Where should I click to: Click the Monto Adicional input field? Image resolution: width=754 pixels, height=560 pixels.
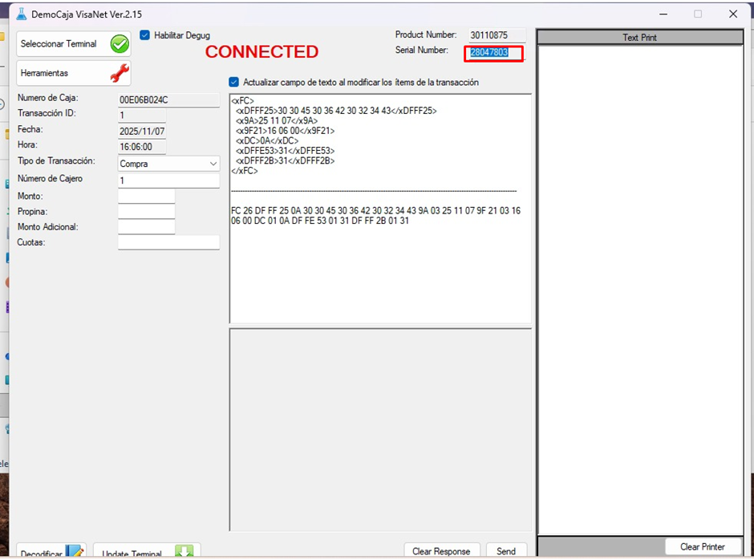[x=146, y=227]
